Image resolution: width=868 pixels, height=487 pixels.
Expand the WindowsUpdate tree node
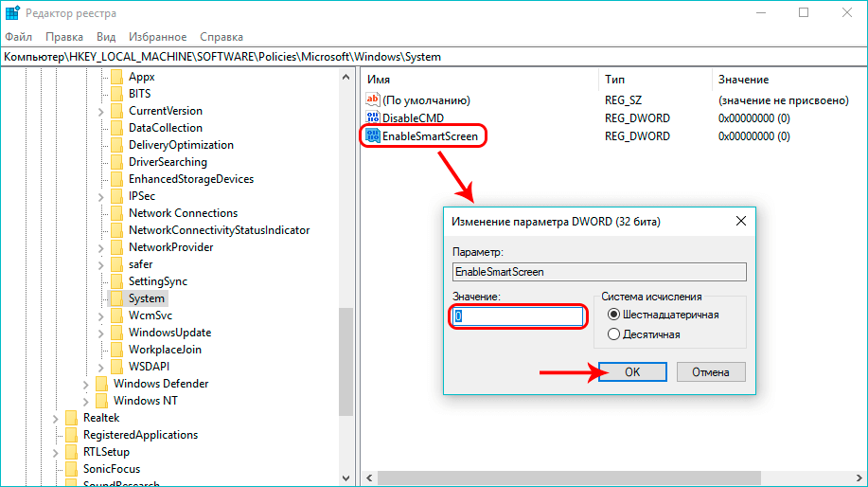(x=100, y=334)
